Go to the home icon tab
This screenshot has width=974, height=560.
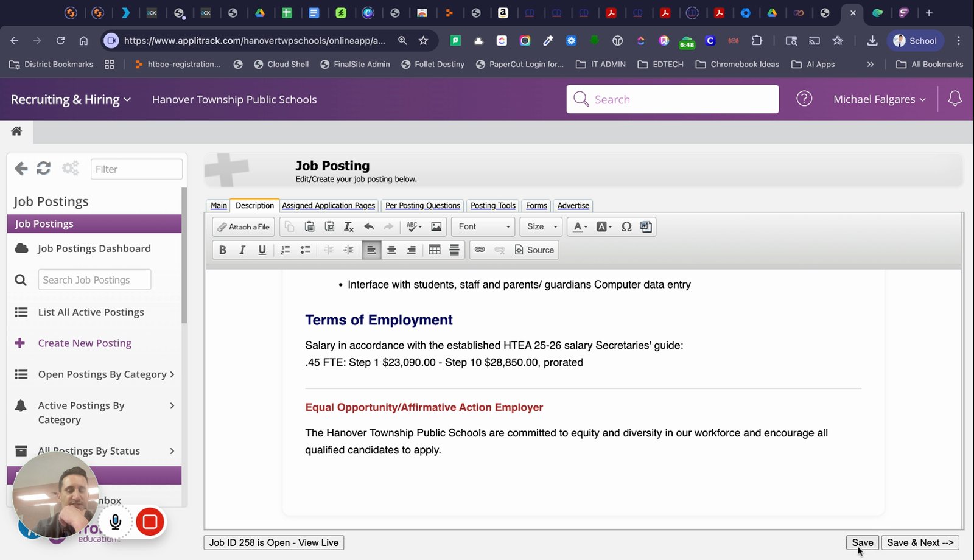click(x=16, y=131)
